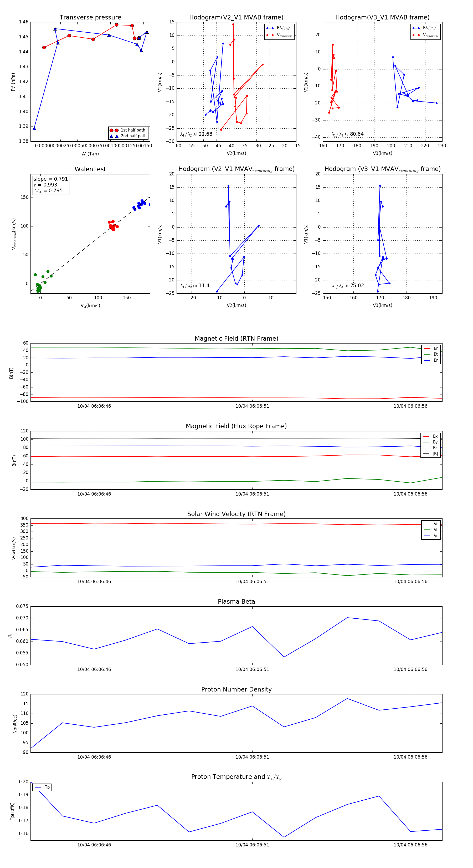
Task: Select 'Magnetic Field (Flux Rope Frame)' title
Action: point(236,426)
